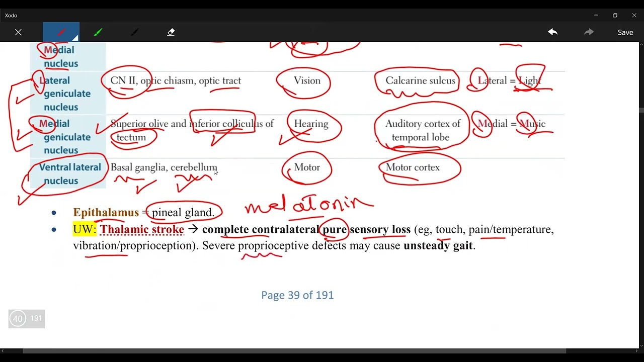Click 'CN II, optic chiasm, optic tract' cell

point(176,81)
